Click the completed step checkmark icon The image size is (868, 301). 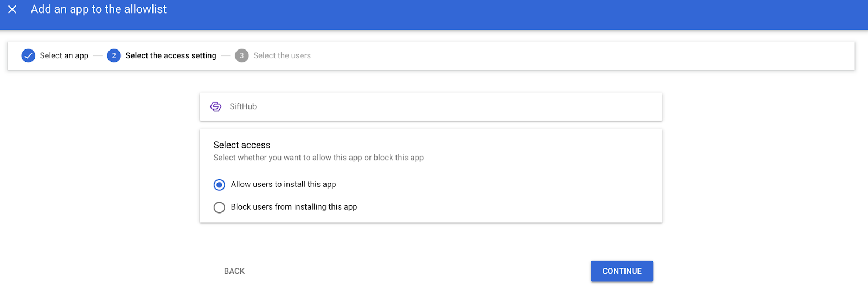28,55
